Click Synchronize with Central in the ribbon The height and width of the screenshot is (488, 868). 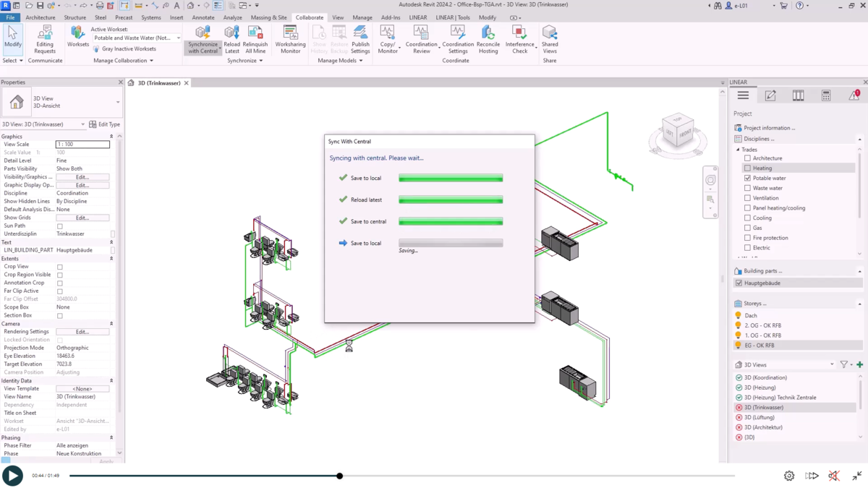(203, 40)
